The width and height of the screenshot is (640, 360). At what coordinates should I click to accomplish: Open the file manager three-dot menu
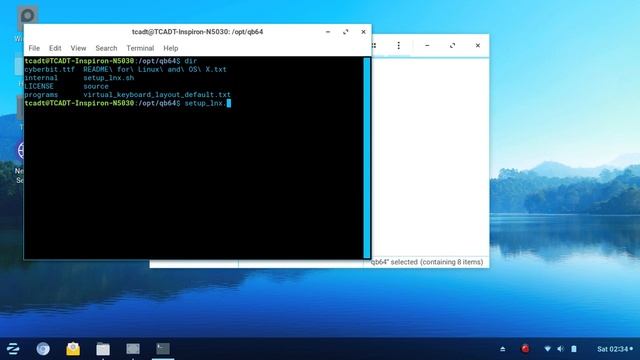(399, 46)
